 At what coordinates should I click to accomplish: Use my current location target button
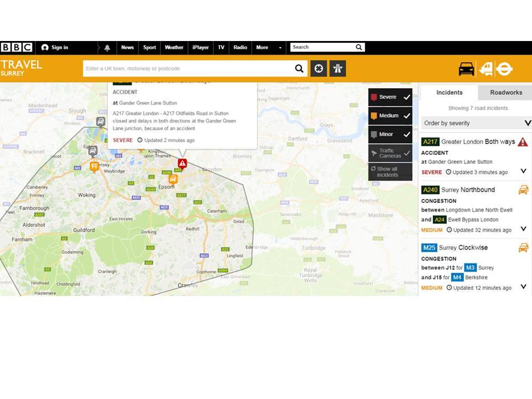tap(319, 69)
